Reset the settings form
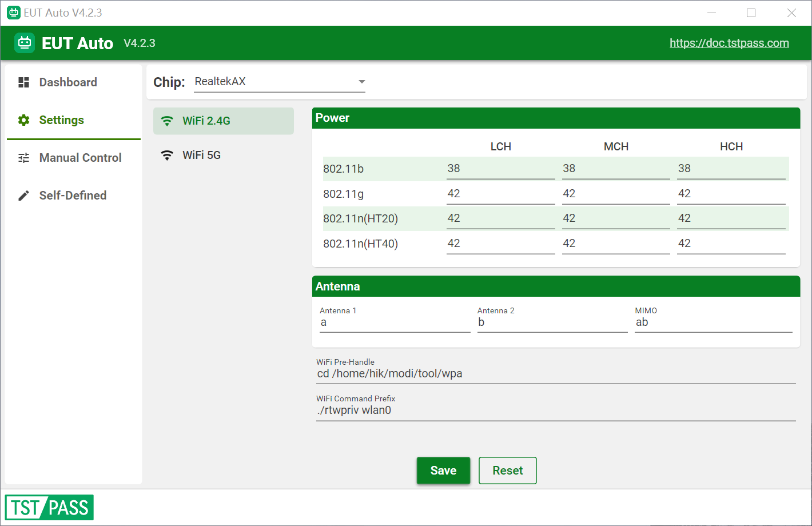Image resolution: width=812 pixels, height=526 pixels. point(508,471)
